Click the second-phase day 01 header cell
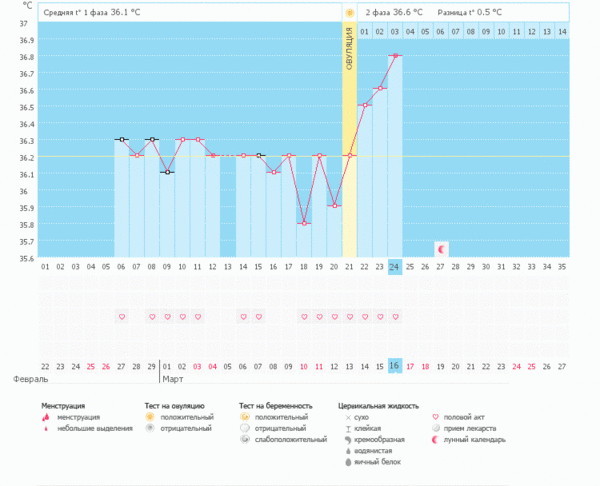The height and width of the screenshot is (486, 600). point(365,32)
